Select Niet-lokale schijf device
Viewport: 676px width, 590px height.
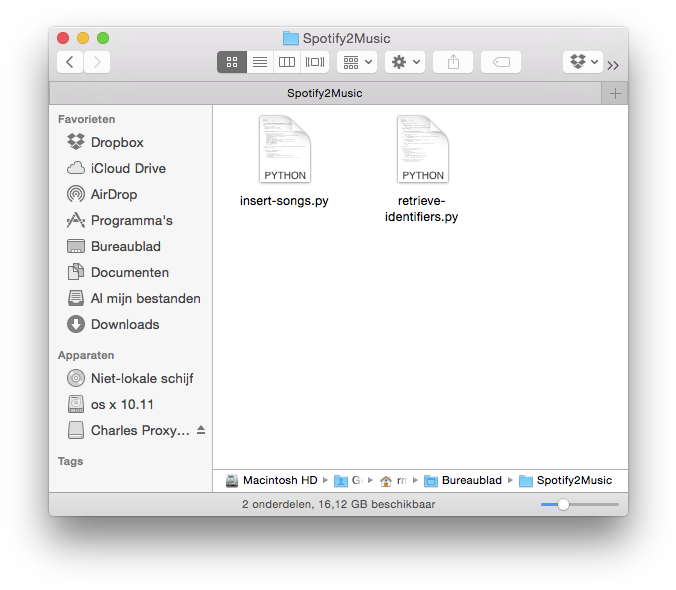pos(130,378)
